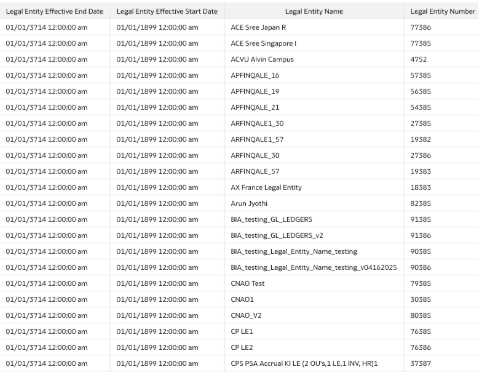The height and width of the screenshot is (372, 478).
Task: Click entity number 27386
Action: [420, 155]
